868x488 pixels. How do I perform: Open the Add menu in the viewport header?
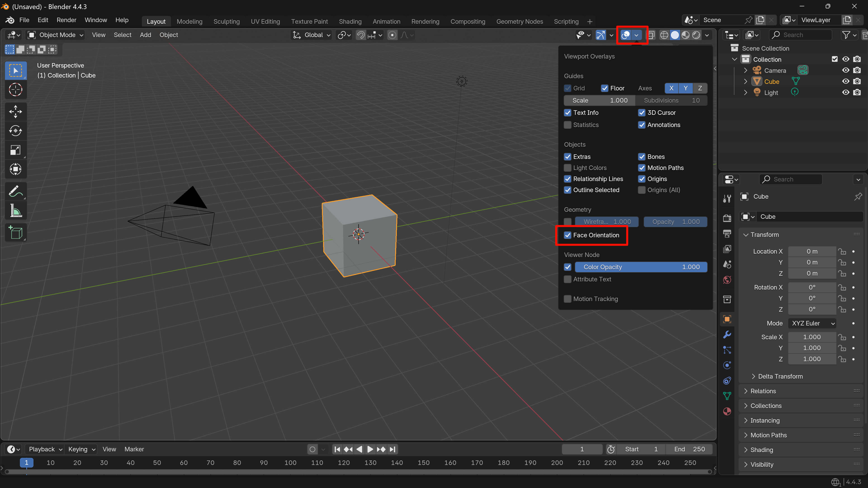(x=145, y=35)
